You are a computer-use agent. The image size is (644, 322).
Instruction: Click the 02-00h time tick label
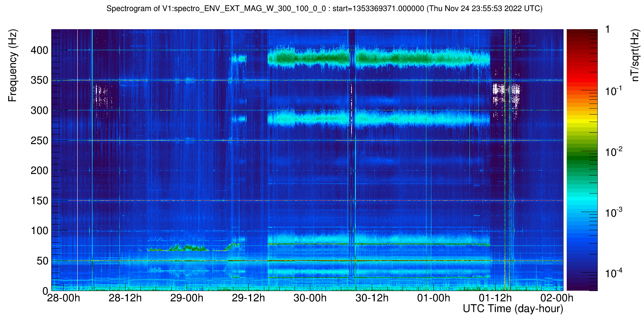557,298
